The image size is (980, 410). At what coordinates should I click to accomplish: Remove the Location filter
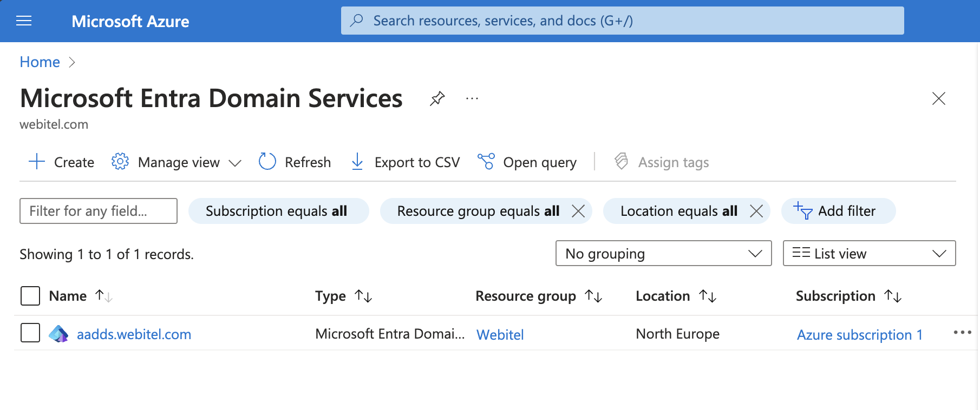click(756, 211)
